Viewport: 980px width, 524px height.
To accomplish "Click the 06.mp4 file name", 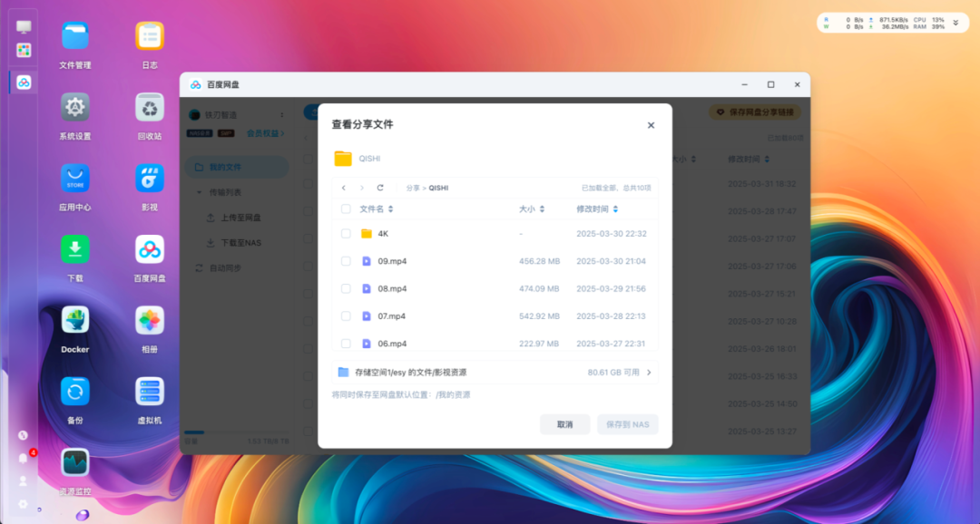I will (393, 344).
